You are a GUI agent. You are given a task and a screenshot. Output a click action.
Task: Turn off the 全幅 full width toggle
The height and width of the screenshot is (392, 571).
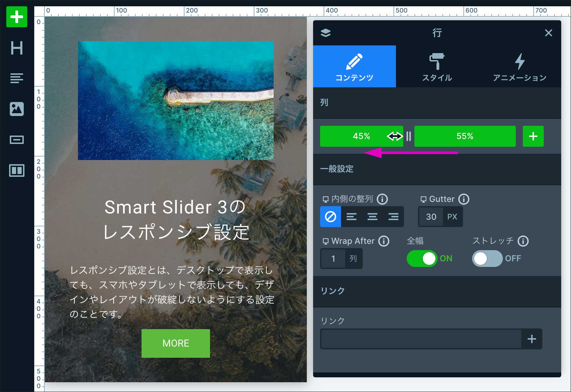click(422, 259)
